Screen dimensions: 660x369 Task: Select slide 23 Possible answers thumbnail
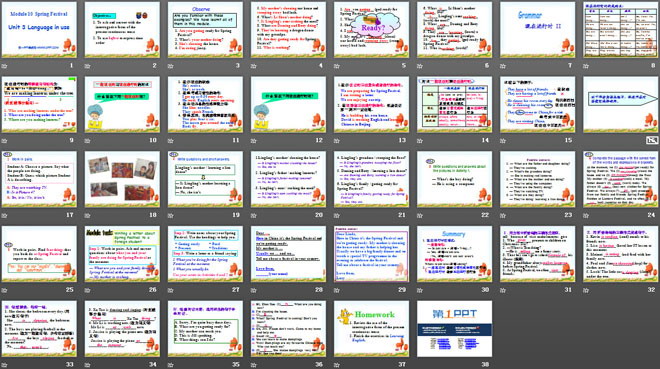(538, 179)
